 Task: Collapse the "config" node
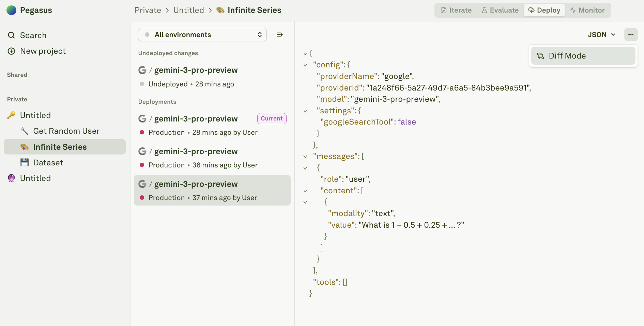tap(305, 65)
